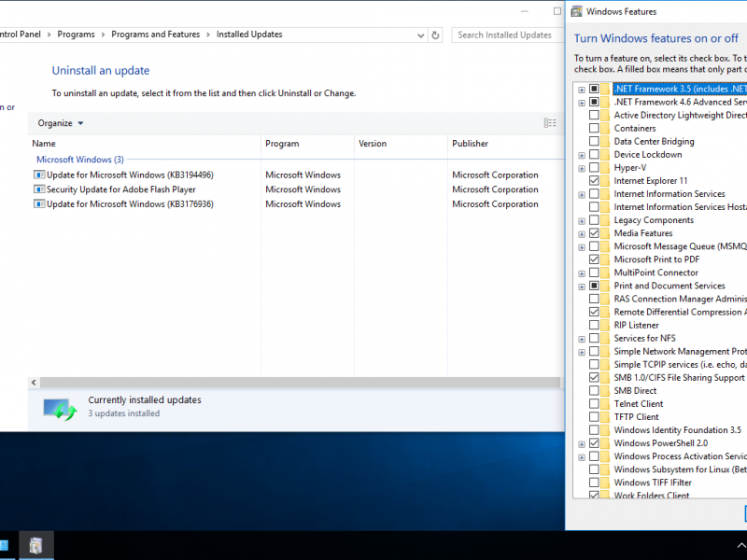This screenshot has width=747, height=560.
Task: Open the address bar history dropdown arrow
Action: tap(421, 35)
